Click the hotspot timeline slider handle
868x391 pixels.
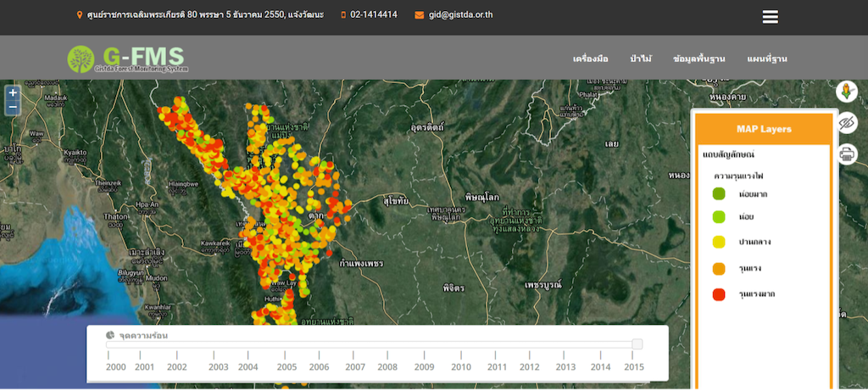(x=637, y=344)
